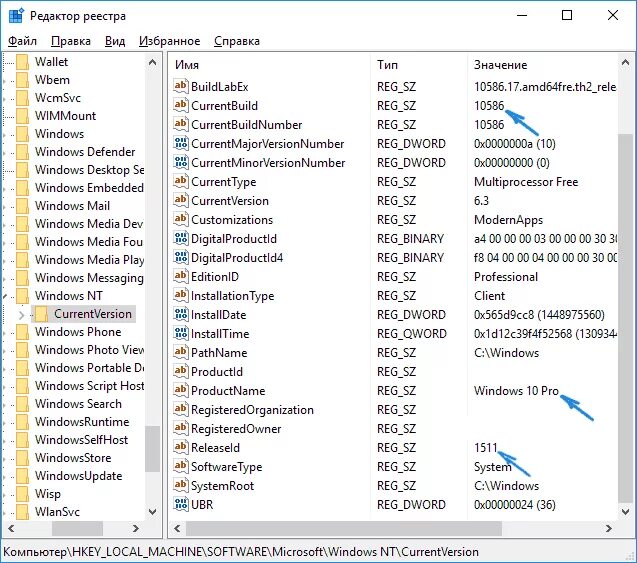
Task: Select the EditionID value icon
Action: [180, 276]
